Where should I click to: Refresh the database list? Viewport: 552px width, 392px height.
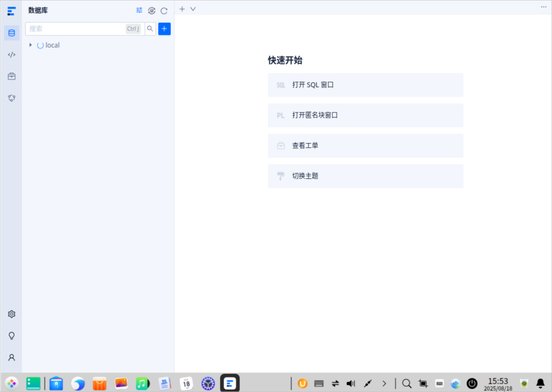pos(164,11)
